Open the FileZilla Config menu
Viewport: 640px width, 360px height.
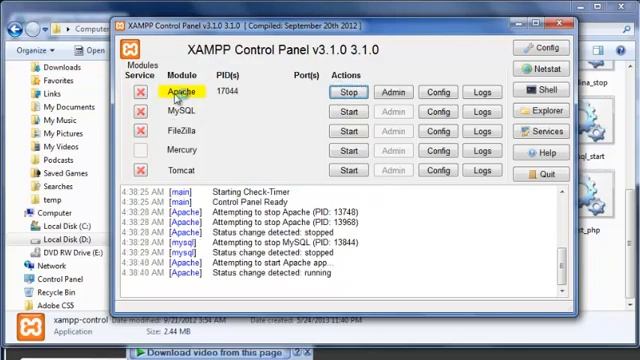click(x=438, y=131)
